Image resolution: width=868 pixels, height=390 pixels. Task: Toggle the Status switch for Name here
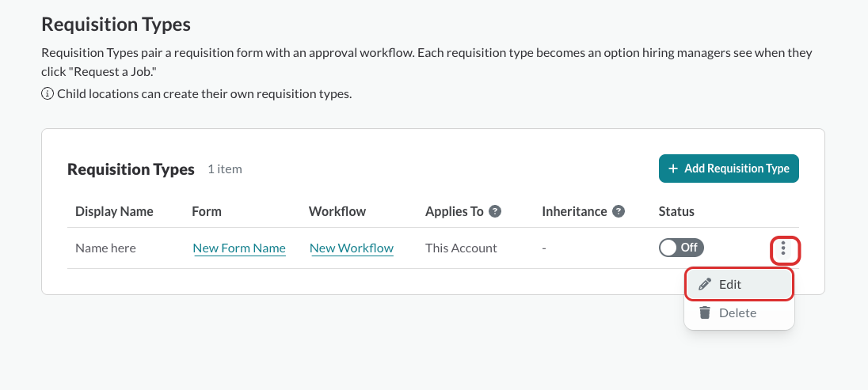point(681,248)
